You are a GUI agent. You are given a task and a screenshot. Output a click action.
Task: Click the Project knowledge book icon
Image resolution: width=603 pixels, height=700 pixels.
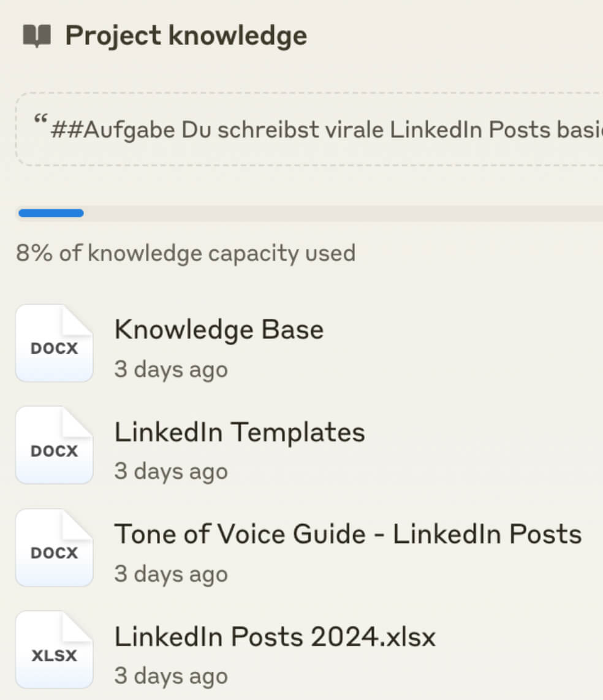pyautogui.click(x=37, y=36)
